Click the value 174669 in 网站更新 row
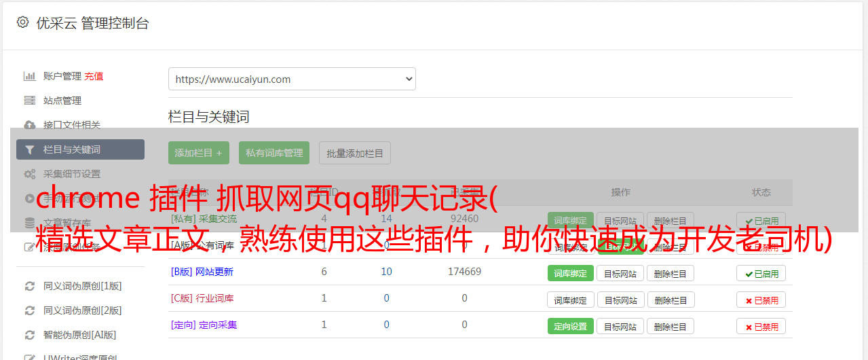 click(465, 272)
